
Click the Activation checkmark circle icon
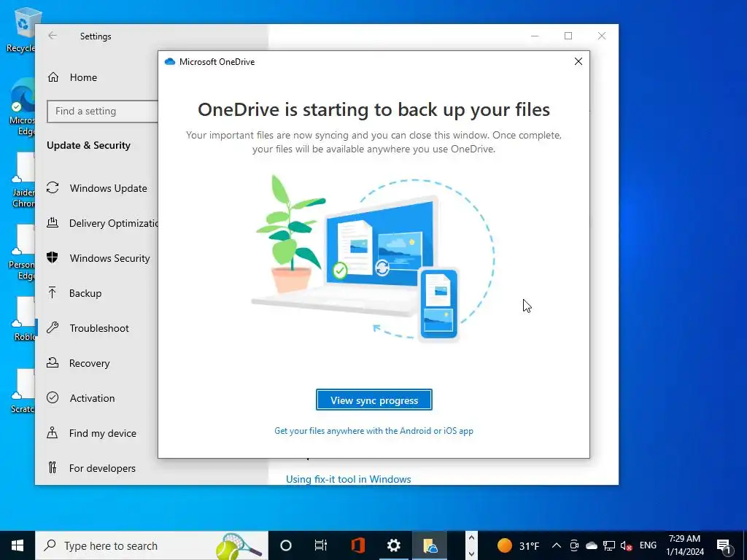click(x=53, y=397)
